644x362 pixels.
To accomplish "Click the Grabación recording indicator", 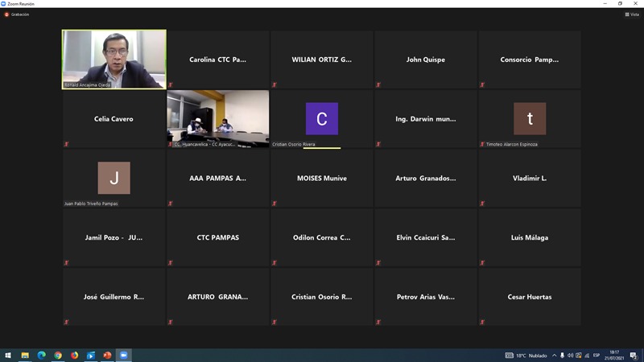I will 16,14.
